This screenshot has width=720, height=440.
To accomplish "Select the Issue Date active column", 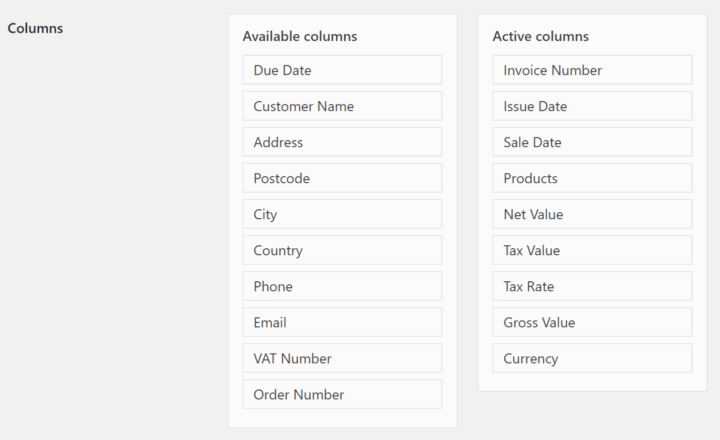I will (592, 106).
